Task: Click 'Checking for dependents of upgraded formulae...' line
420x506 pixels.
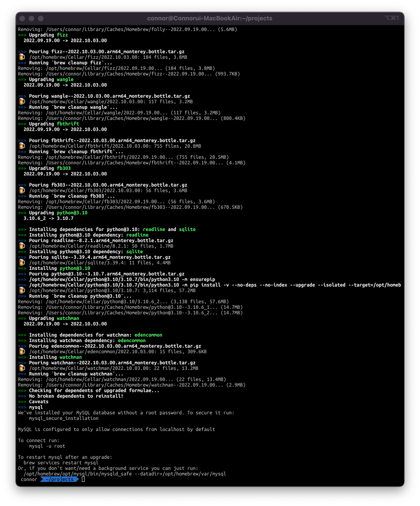Action: 89,390
